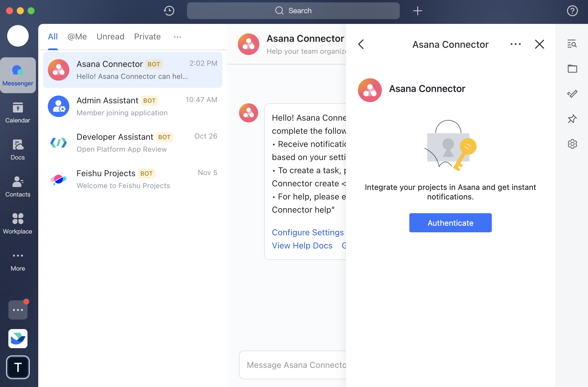Click the 2:02 PM timestamp
This screenshot has height=387, width=588.
coord(203,63)
